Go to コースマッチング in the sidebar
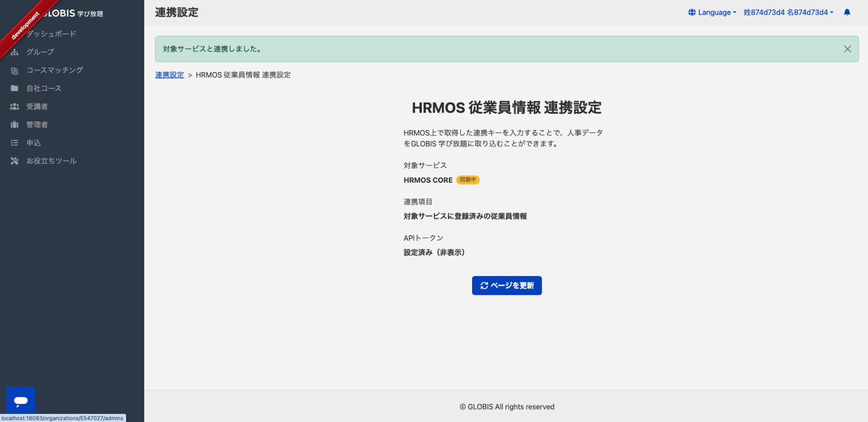This screenshot has height=422, width=868. click(55, 71)
